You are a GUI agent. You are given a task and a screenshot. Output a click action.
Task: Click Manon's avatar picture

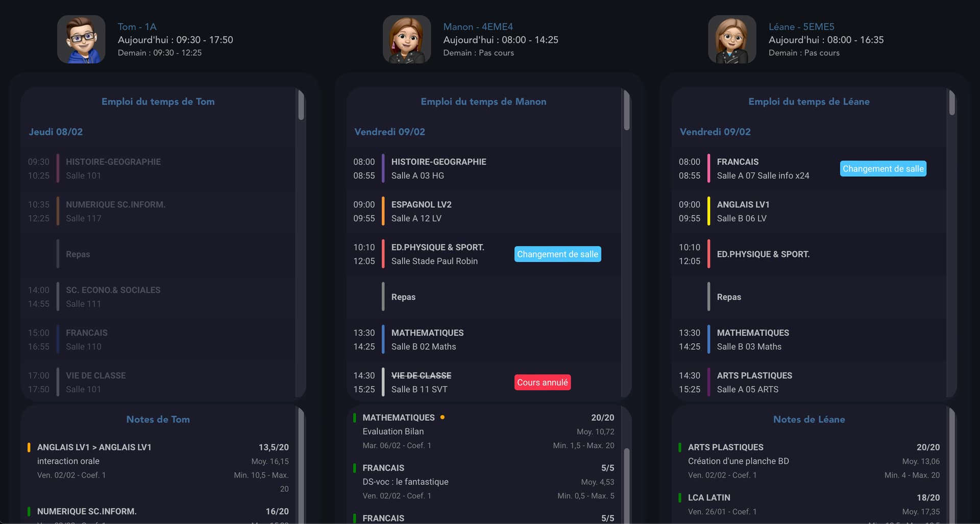[x=407, y=39]
